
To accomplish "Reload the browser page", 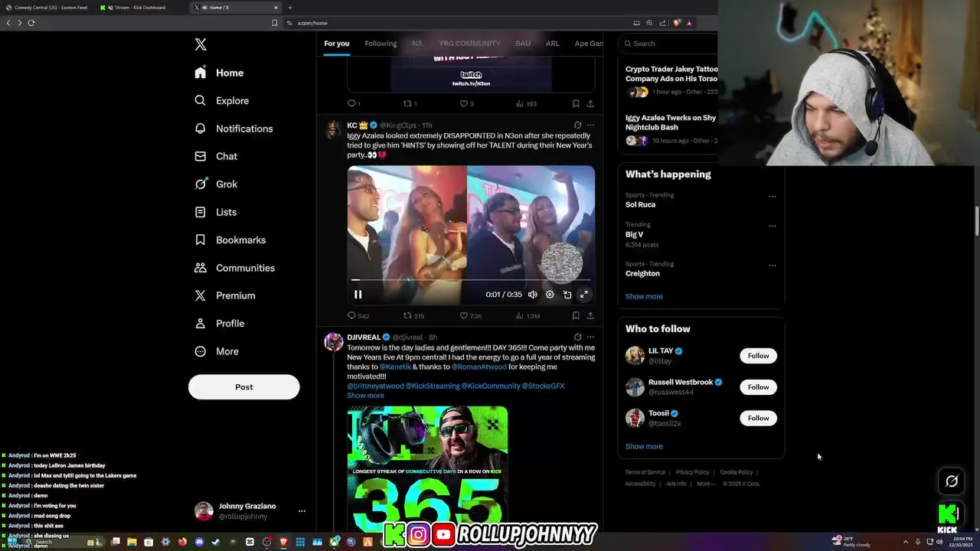I will [31, 23].
